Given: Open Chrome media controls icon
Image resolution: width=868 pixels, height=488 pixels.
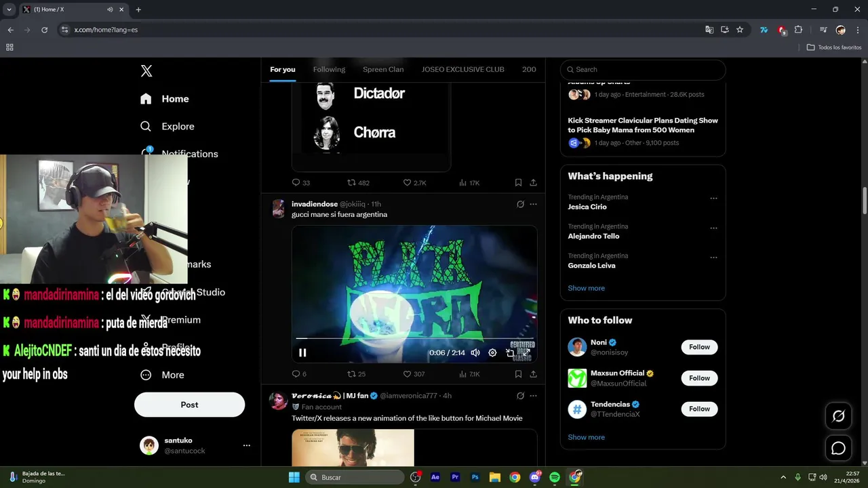Looking at the screenshot, I should pyautogui.click(x=823, y=30).
